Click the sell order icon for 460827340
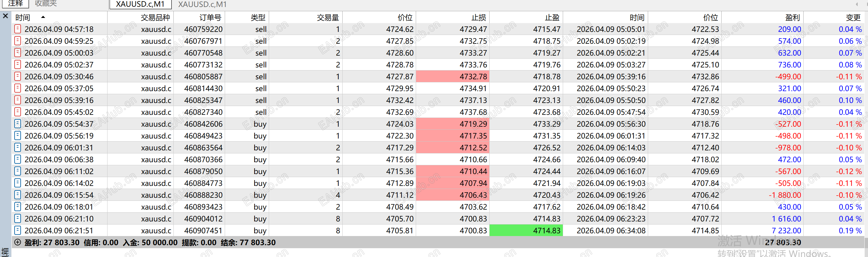The width and height of the screenshot is (868, 257). coord(18,112)
